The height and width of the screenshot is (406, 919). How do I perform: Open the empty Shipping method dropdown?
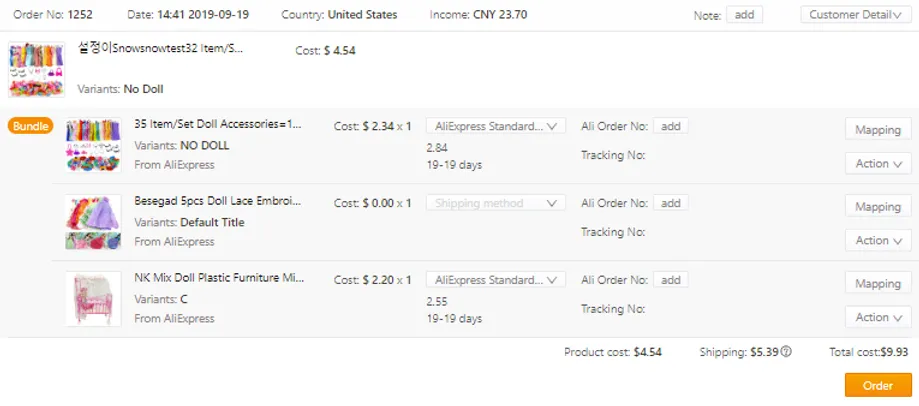(495, 203)
